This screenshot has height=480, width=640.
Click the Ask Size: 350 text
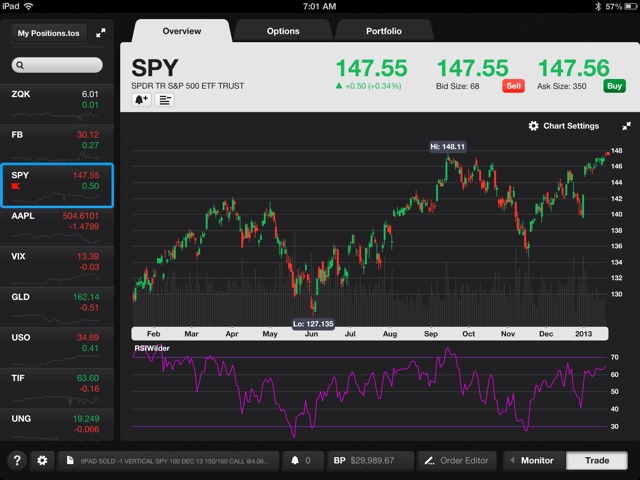coord(562,86)
